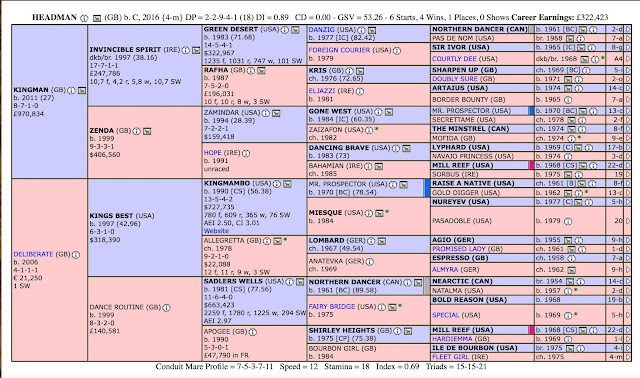
Task: Expand the arrow on the LYPHARD row
Action: click(x=628, y=147)
